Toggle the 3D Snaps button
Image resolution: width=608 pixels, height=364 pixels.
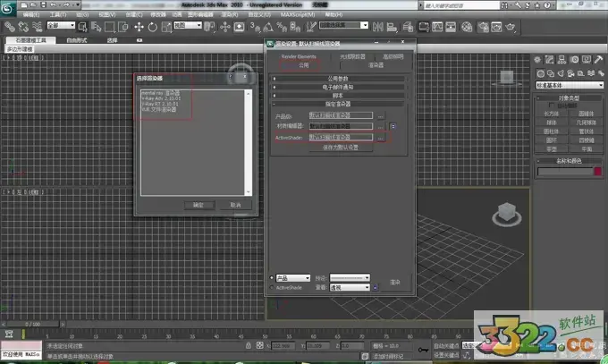(x=255, y=27)
